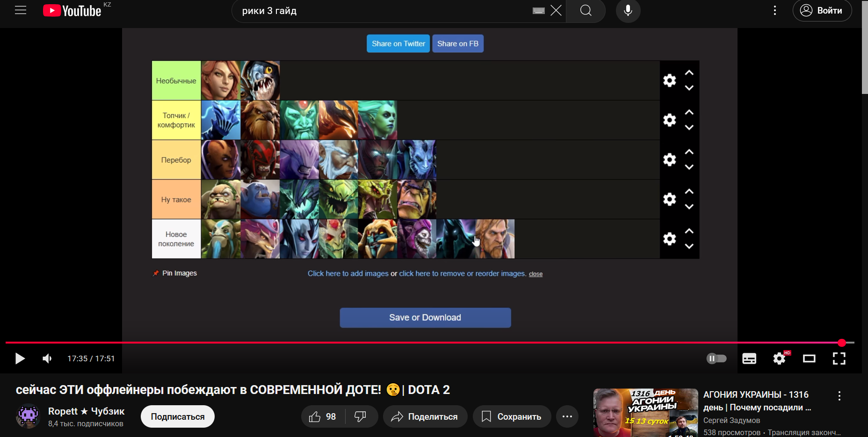
Task: Play the paused video
Action: [20, 358]
